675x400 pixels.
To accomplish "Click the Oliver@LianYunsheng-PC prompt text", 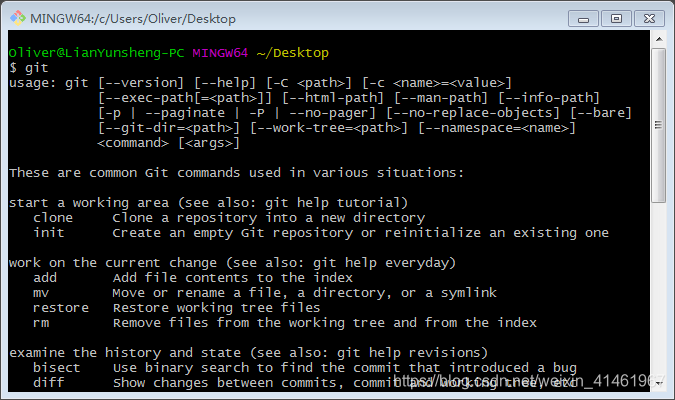I will pyautogui.click(x=96, y=53).
